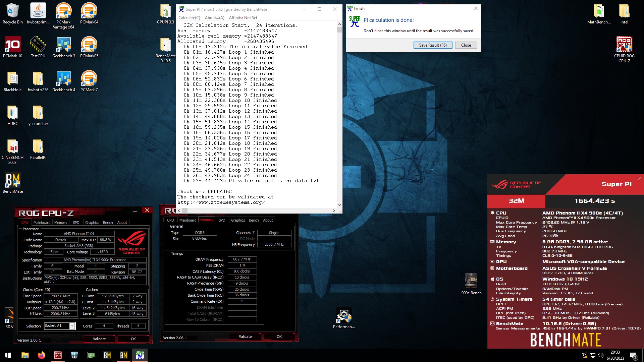The height and width of the screenshot is (362, 644).
Task: Click Validate in left CPU-Z window
Action: click(99, 339)
